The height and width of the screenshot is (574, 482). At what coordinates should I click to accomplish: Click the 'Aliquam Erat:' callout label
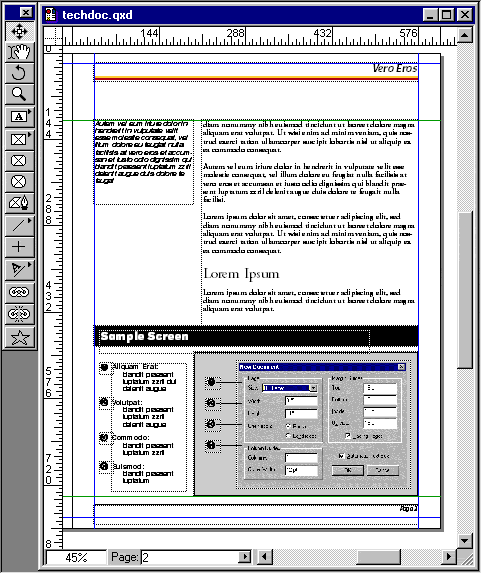135,367
